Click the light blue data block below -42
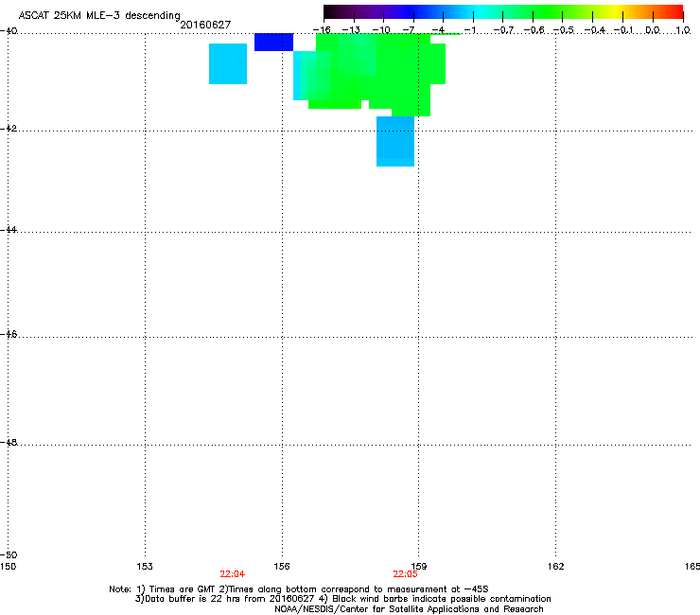The width and height of the screenshot is (700, 615). (x=395, y=141)
